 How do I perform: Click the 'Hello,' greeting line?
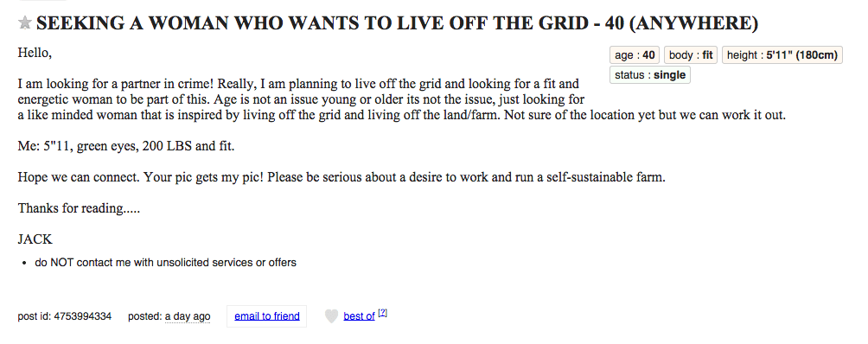[x=35, y=54]
